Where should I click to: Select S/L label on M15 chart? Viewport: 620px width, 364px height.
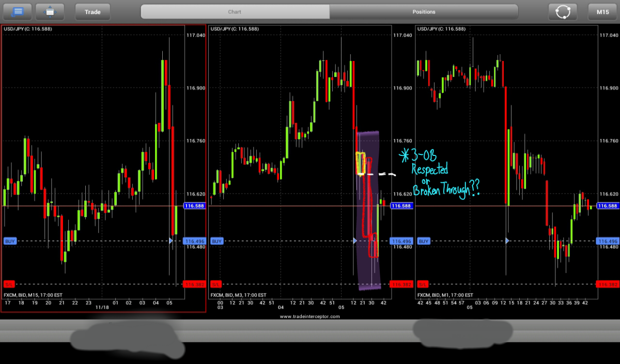pos(9,284)
